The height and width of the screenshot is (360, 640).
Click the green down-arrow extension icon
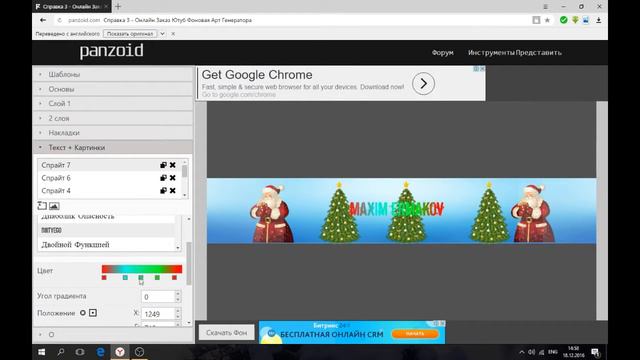[575, 20]
